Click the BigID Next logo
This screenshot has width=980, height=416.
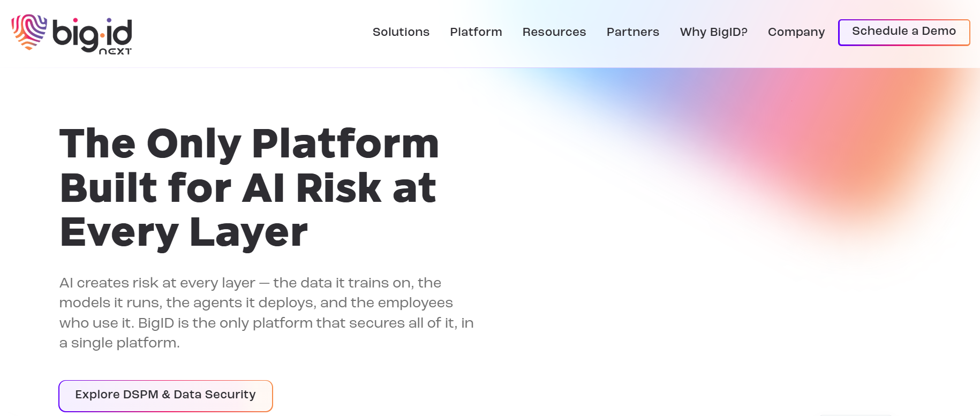[72, 34]
